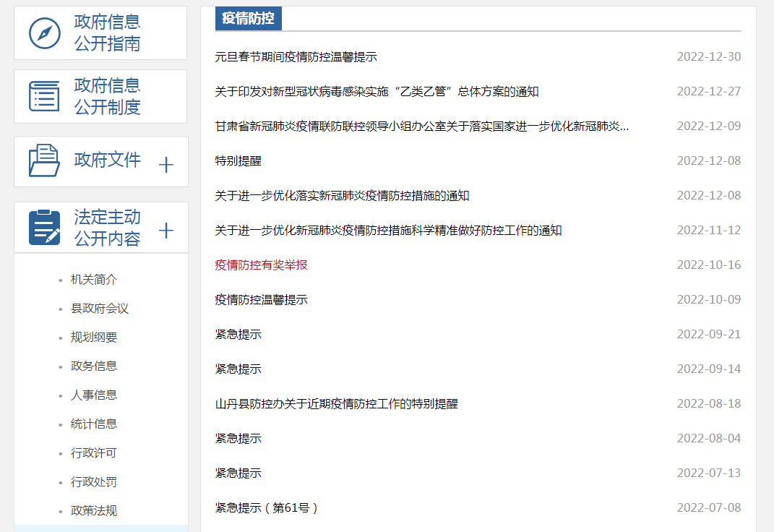Click the date 2022-12-09
The width and height of the screenshot is (774, 532).
708,126
